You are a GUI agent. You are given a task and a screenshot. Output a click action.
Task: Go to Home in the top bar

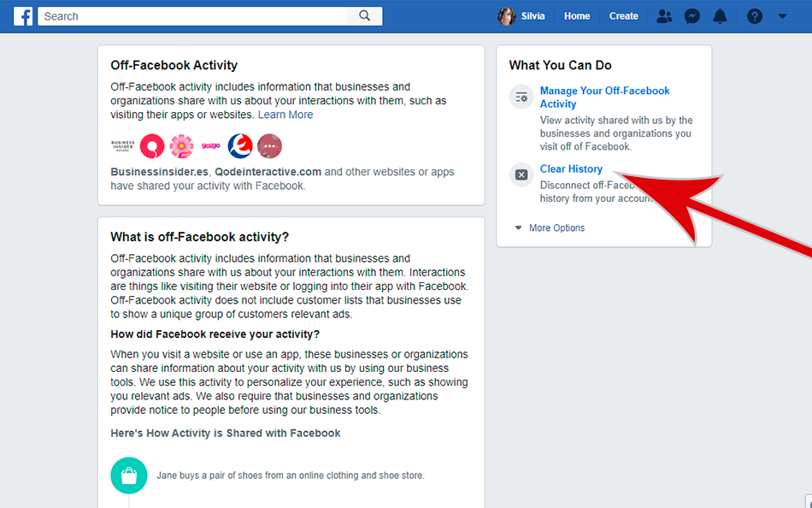click(x=577, y=16)
